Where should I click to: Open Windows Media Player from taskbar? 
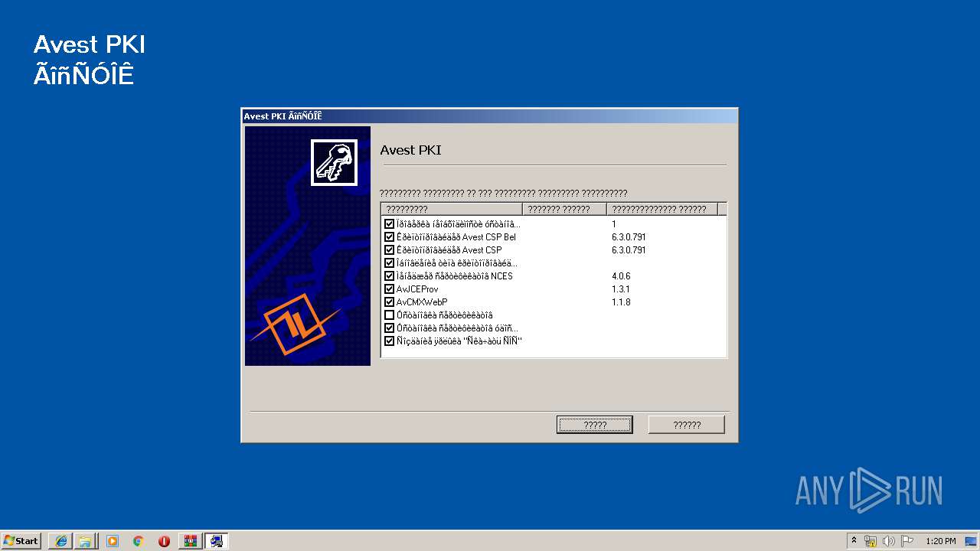(113, 541)
